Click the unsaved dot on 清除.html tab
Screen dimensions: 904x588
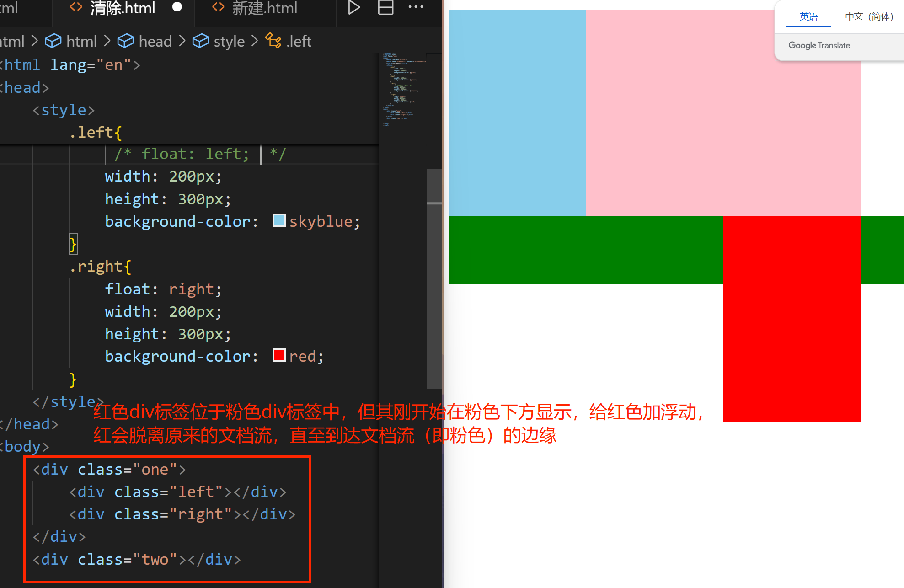point(177,7)
